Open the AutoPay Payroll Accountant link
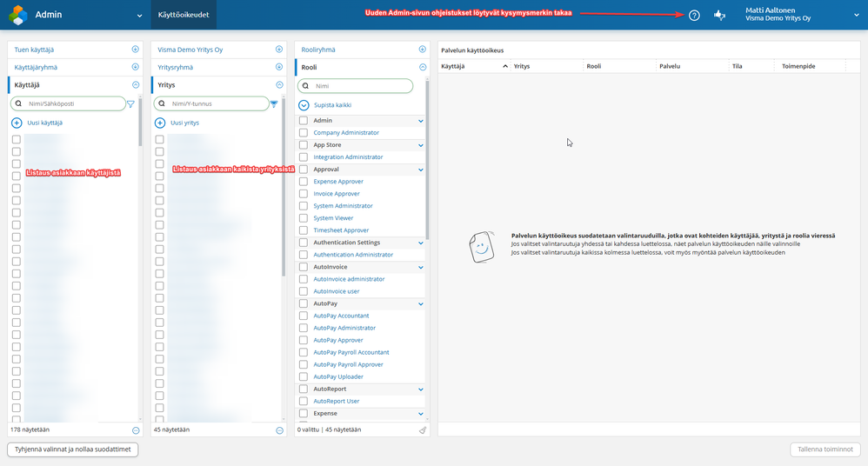 point(351,352)
